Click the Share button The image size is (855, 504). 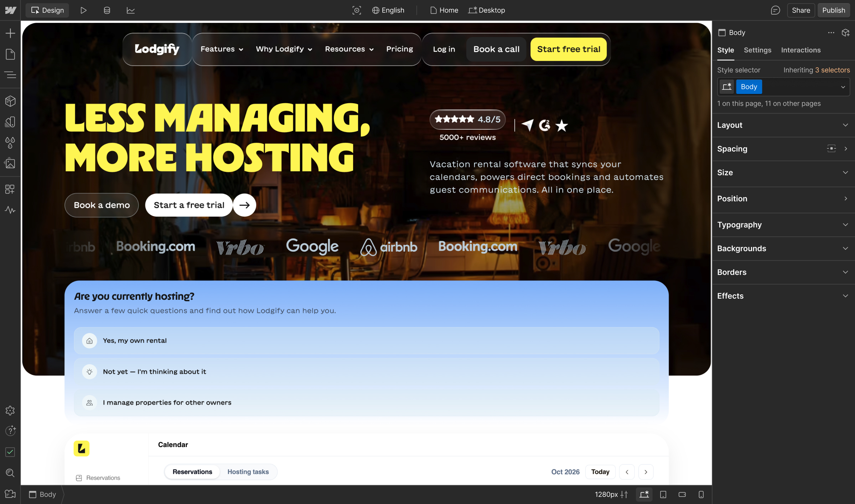point(801,10)
